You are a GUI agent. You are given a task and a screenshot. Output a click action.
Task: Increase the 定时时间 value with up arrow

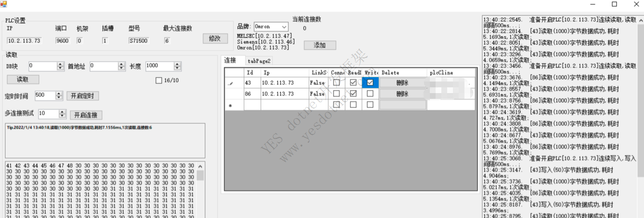click(59, 94)
